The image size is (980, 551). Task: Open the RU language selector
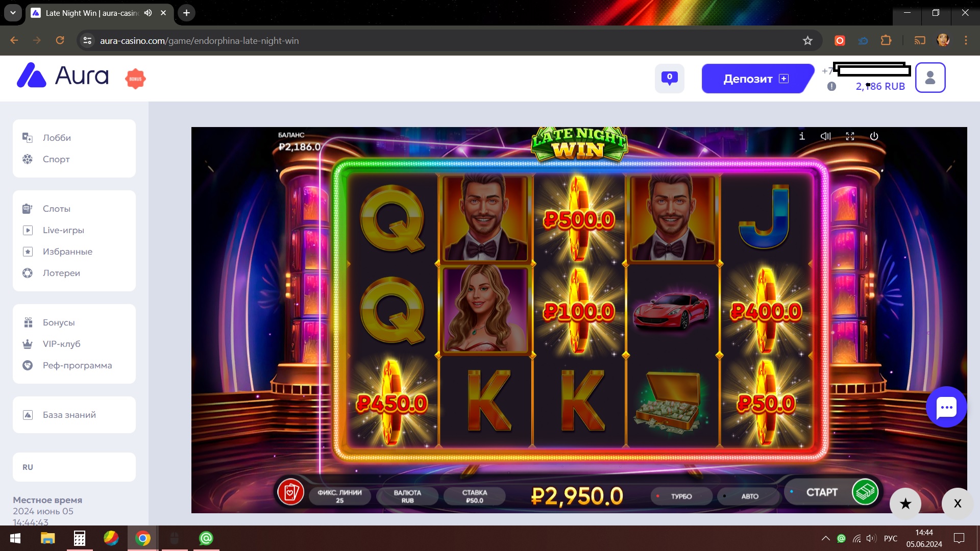(x=74, y=467)
